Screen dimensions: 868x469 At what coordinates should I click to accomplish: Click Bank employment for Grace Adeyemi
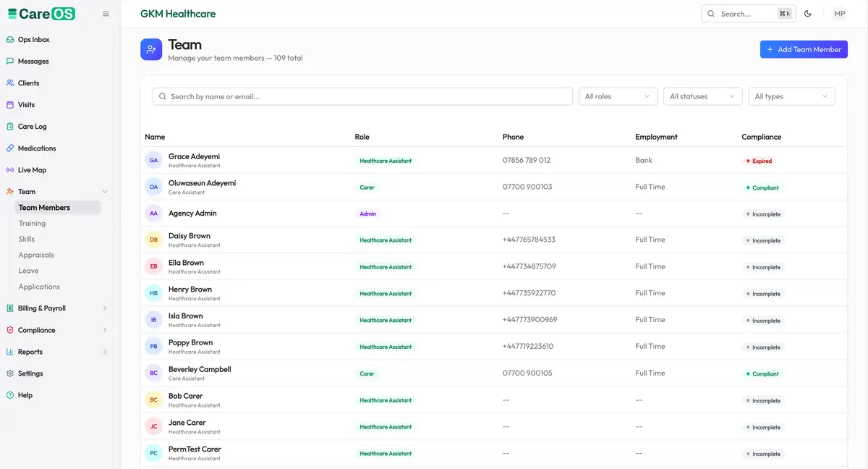[x=644, y=160]
